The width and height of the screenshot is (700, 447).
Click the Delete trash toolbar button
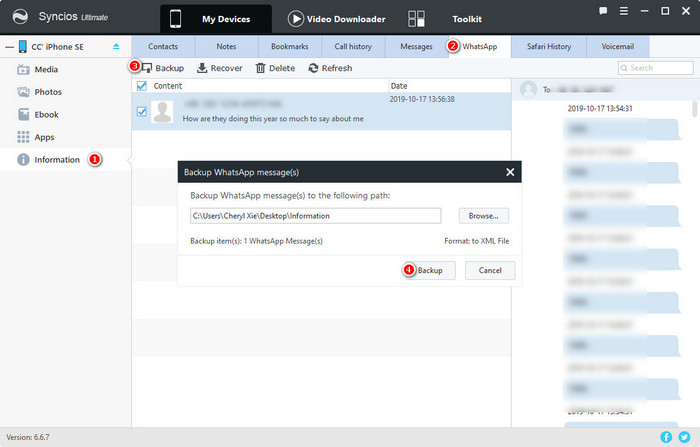(275, 68)
